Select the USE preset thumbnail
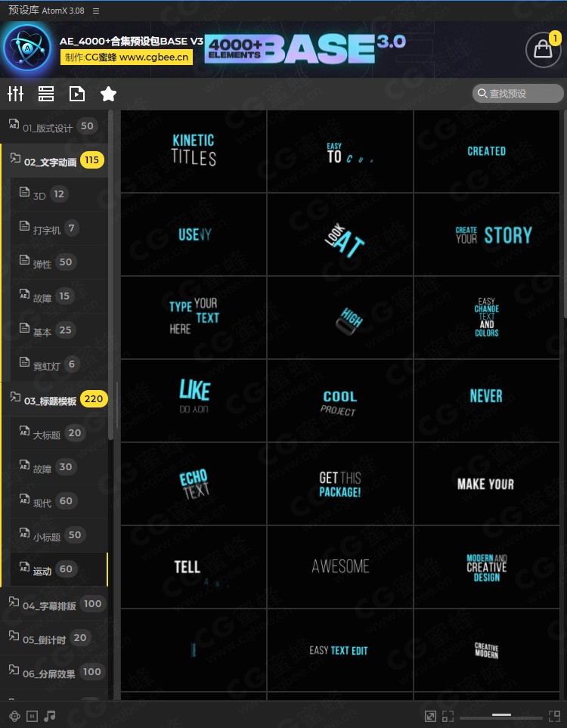Viewport: 567px width, 728px height. [x=194, y=234]
